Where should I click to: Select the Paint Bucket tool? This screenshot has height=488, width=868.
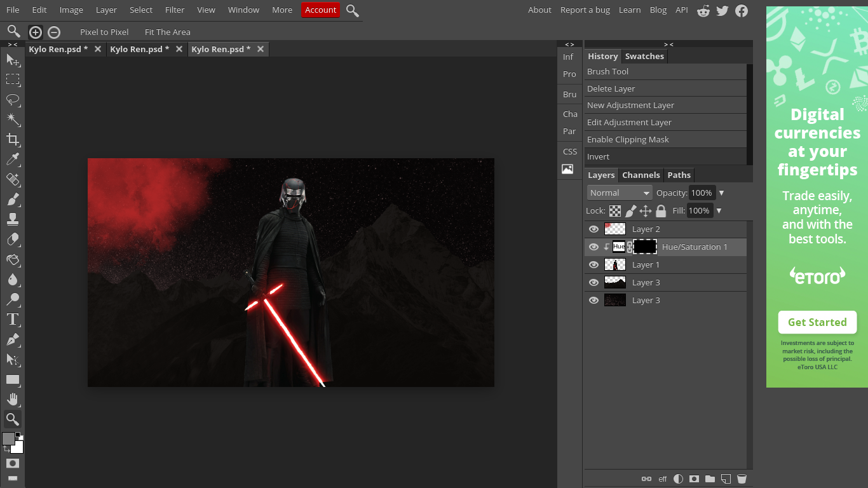pyautogui.click(x=13, y=260)
